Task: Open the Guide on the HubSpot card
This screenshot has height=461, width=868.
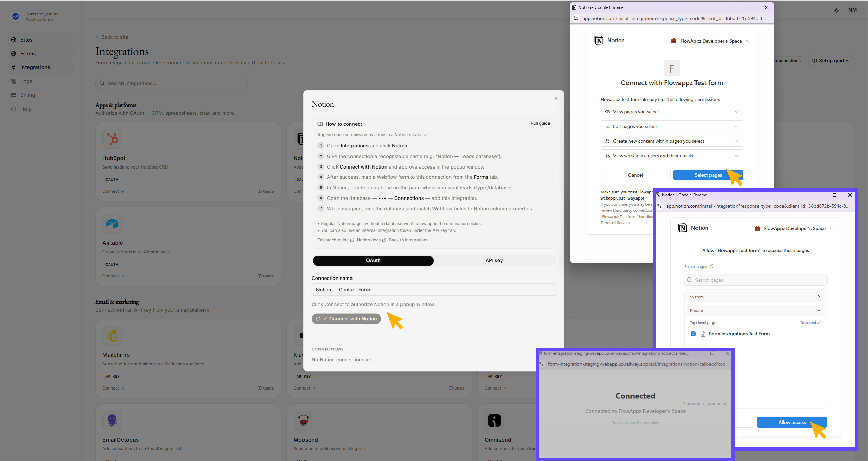Action: pos(265,191)
